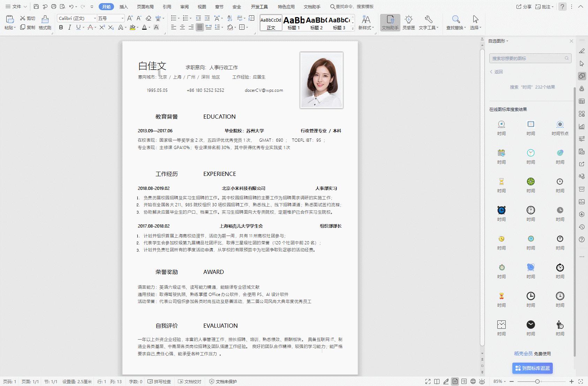The image size is (588, 386).
Task: Click the blue alarm clock 时间 icon
Action: 501,210
